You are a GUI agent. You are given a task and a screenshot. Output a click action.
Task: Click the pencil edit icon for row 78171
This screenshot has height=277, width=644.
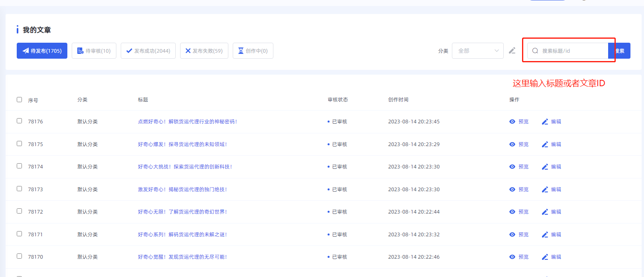(x=545, y=235)
